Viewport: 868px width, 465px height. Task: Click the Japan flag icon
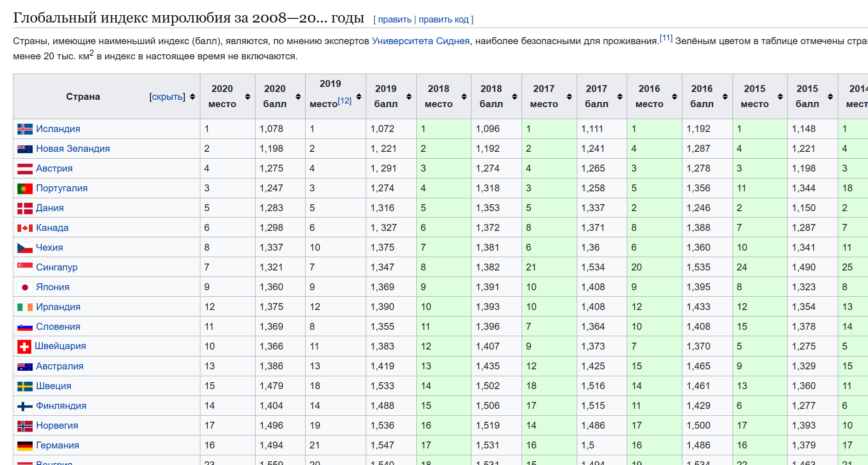coord(25,287)
